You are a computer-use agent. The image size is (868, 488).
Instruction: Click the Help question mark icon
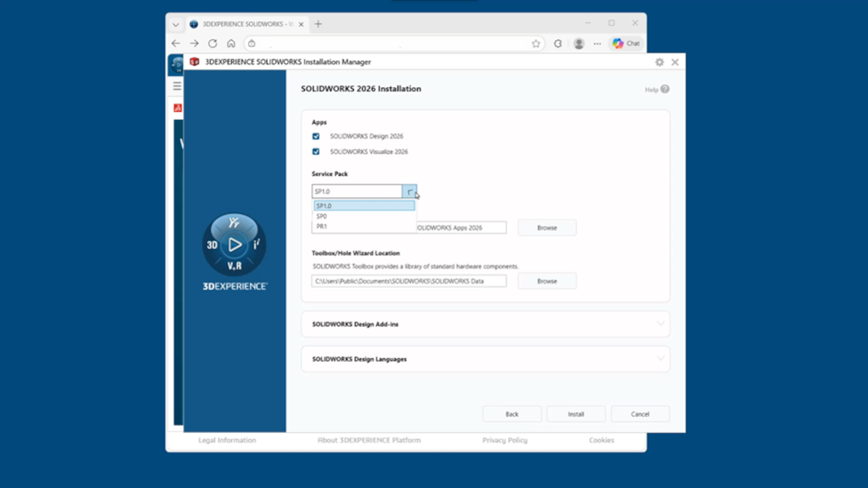coord(664,89)
